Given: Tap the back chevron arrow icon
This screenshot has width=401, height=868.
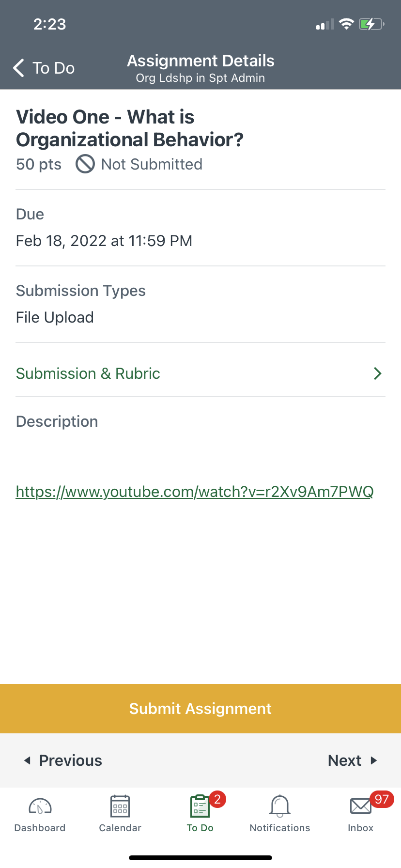Looking at the screenshot, I should [x=19, y=68].
